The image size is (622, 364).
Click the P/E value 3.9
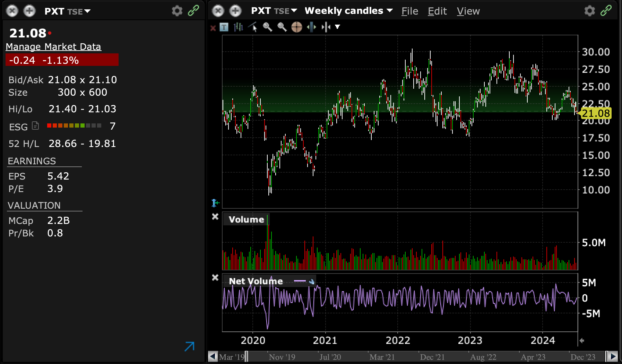55,189
